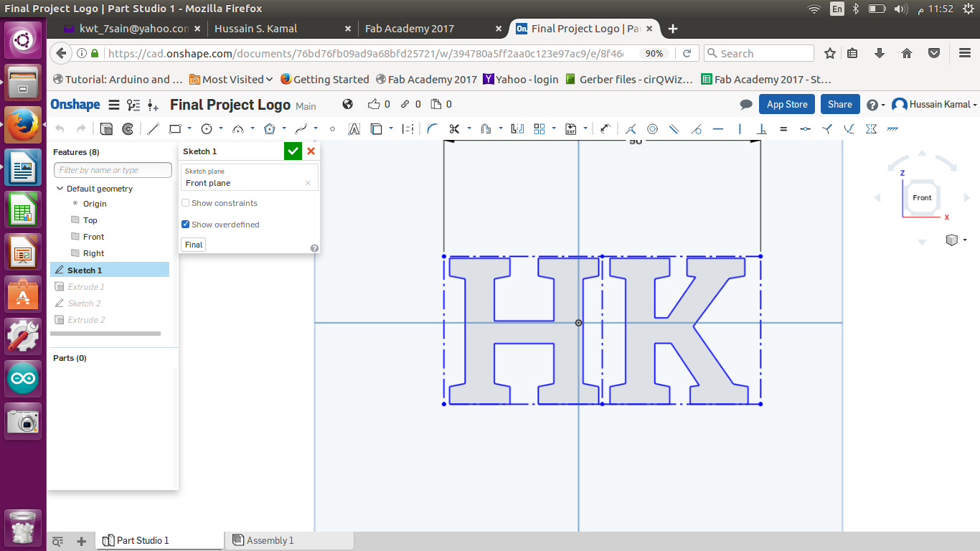Click the App Store button
Image resolution: width=980 pixels, height=551 pixels.
(787, 105)
